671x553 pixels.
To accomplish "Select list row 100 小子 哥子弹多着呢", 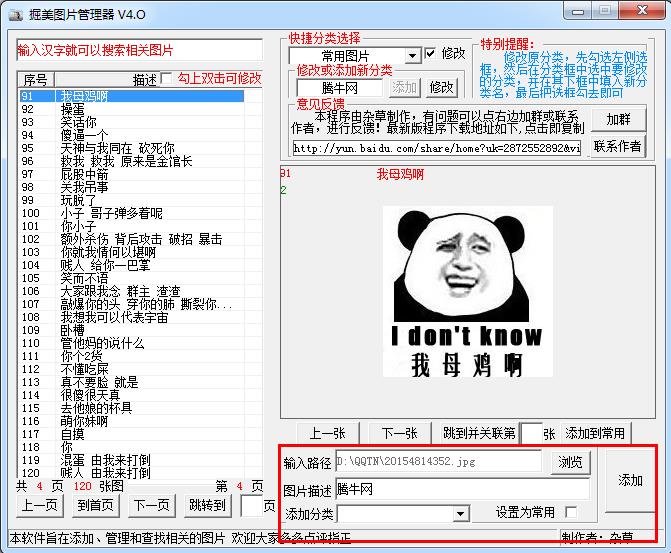I will pos(110,213).
